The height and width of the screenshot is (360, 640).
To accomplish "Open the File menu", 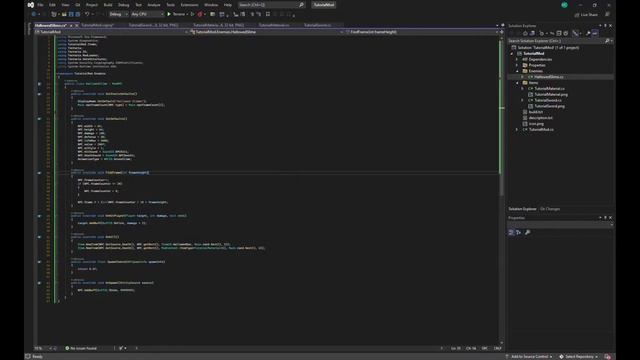I will pos(40,5).
